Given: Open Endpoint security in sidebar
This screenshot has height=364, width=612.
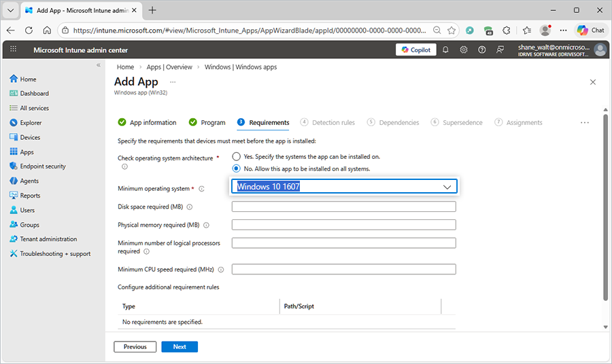Looking at the screenshot, I should coord(42,166).
